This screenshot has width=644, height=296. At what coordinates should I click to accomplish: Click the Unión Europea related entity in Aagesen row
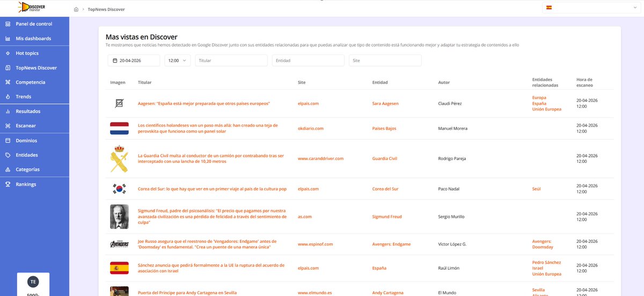tap(546, 109)
